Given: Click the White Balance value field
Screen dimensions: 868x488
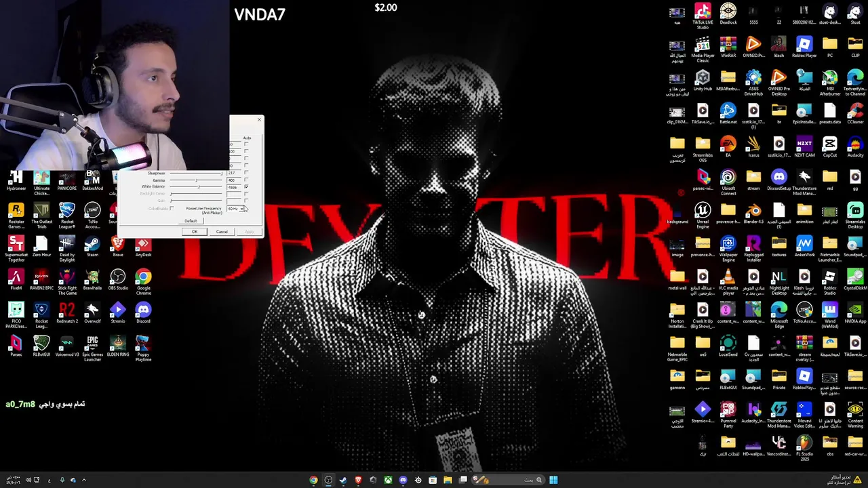Looking at the screenshot, I should (233, 186).
